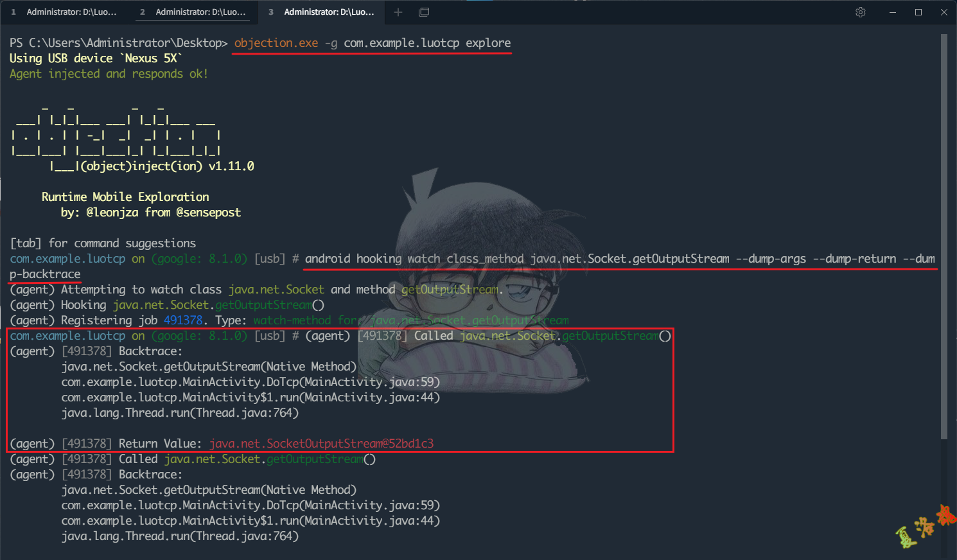Open a new tab with the plus icon
The image size is (957, 560).
pos(398,12)
